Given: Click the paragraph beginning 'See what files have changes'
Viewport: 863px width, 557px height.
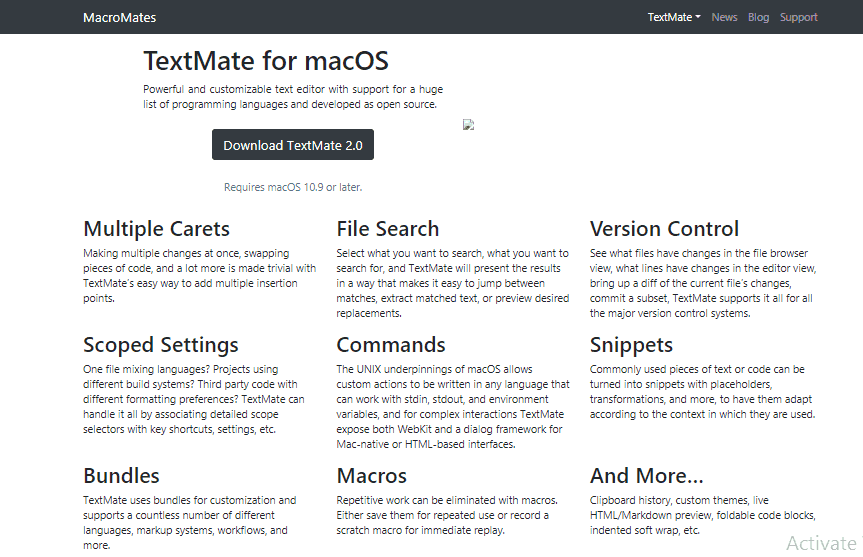Looking at the screenshot, I should (703, 283).
